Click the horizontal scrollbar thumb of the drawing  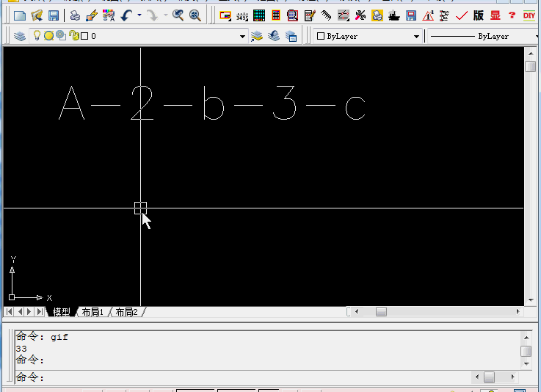pyautogui.click(x=381, y=311)
